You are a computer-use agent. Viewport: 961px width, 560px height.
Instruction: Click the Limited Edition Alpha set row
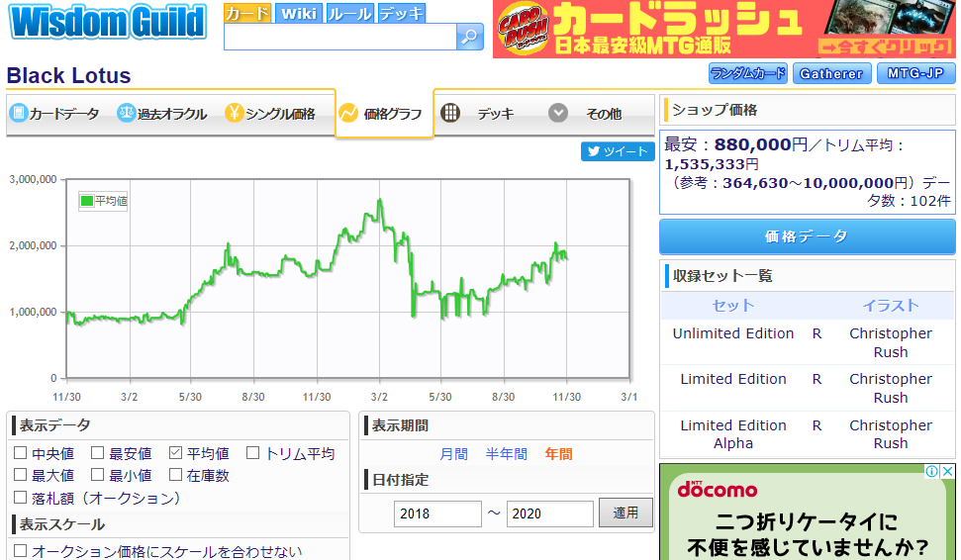point(808,433)
